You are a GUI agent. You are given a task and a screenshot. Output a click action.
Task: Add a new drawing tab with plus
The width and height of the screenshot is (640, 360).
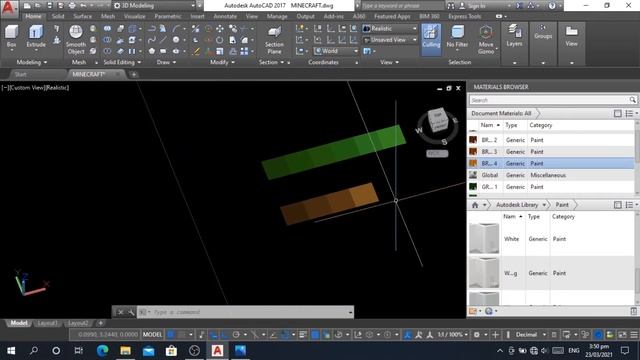click(134, 74)
